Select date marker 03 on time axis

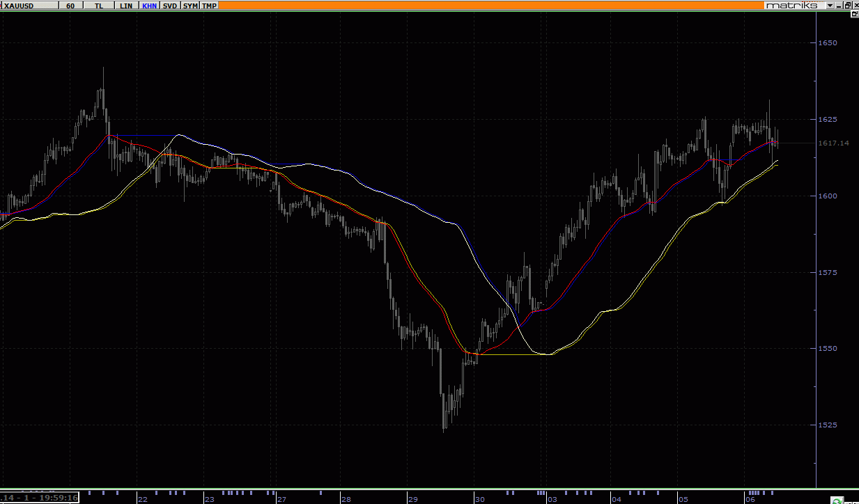click(x=552, y=500)
